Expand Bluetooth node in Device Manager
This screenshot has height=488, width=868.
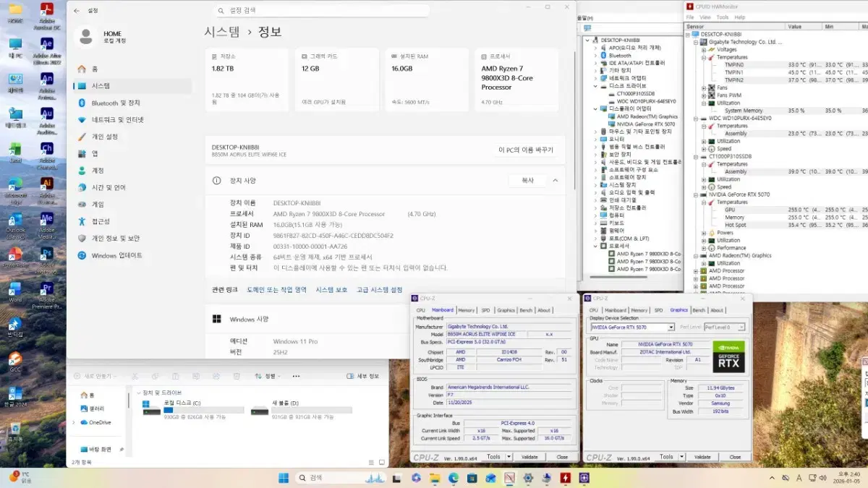(x=596, y=55)
